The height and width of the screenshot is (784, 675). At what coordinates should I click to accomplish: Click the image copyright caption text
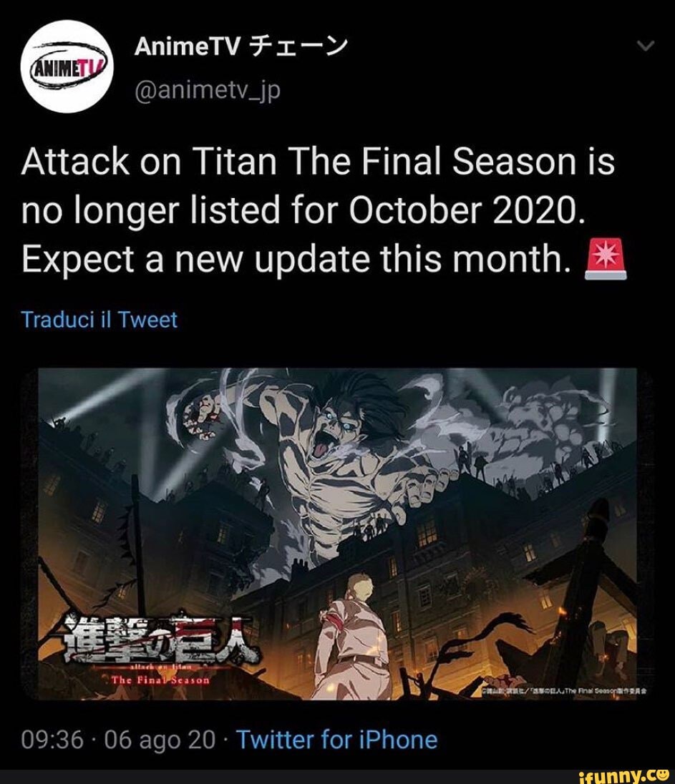point(565,690)
